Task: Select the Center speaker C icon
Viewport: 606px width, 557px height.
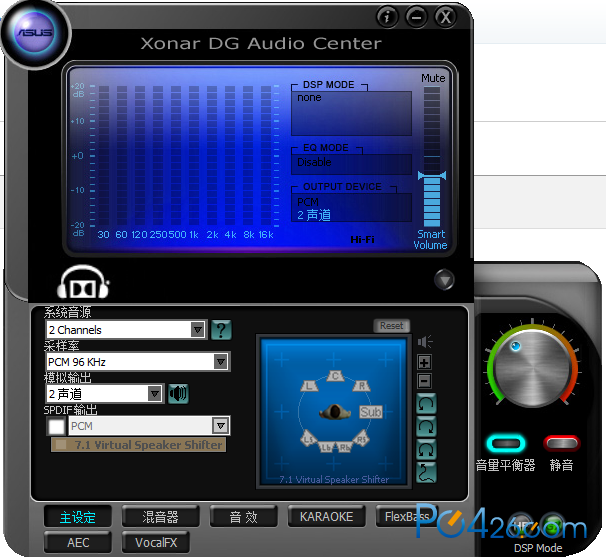Action: (335, 376)
